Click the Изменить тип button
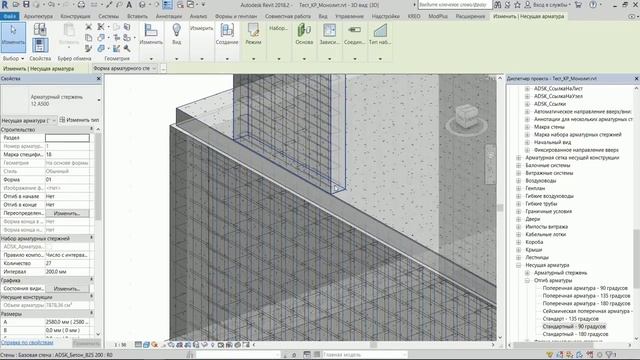Image resolution: width=640 pixels, height=360 pixels. 80,120
